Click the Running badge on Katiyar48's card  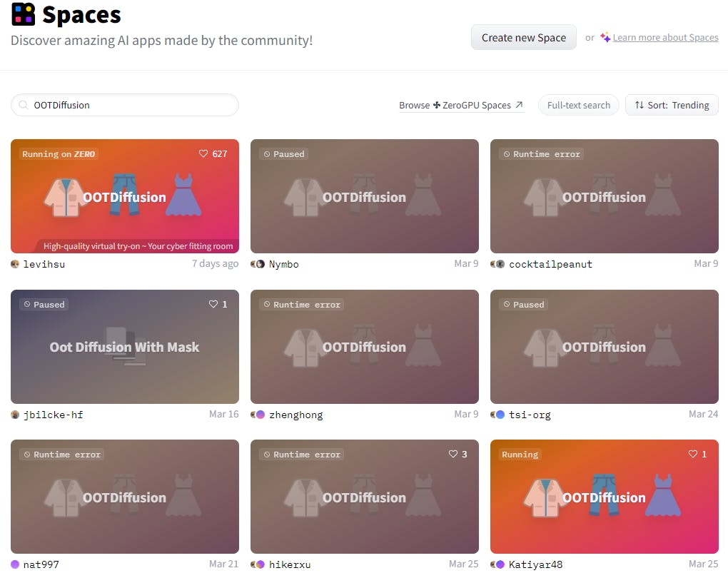pyautogui.click(x=520, y=455)
